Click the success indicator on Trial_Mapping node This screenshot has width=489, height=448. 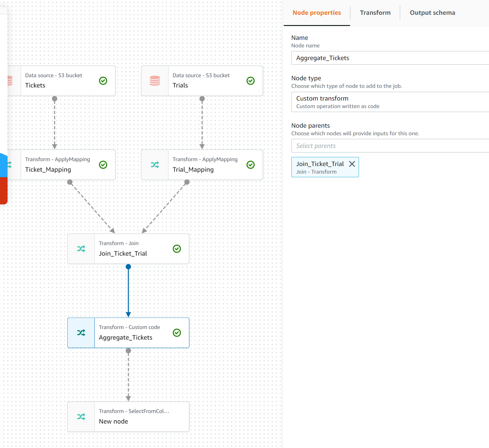point(250,165)
